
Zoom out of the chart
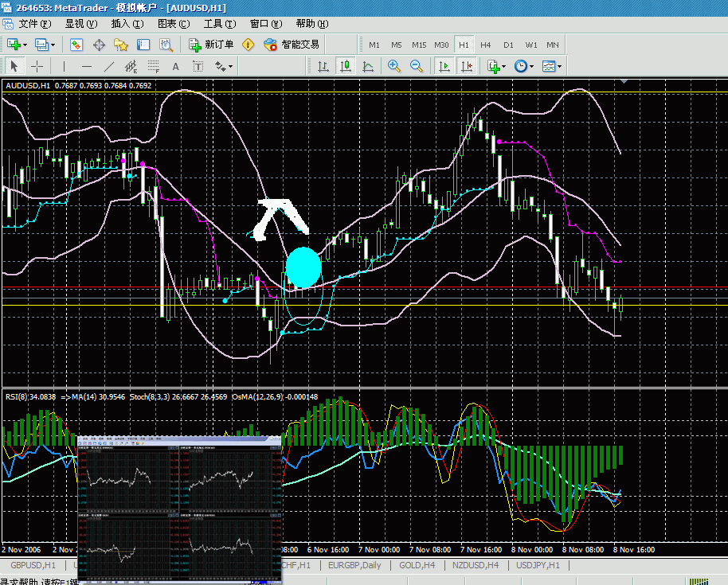coord(416,67)
